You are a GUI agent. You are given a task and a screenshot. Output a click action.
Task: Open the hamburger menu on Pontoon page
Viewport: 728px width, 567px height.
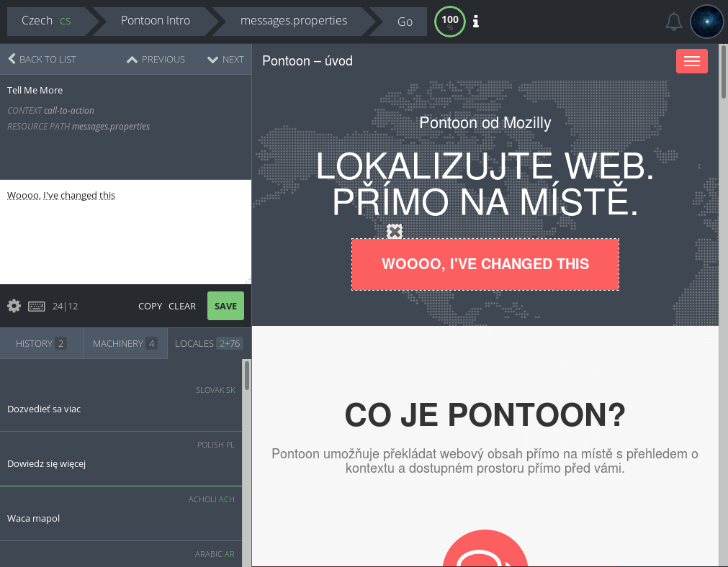691,61
